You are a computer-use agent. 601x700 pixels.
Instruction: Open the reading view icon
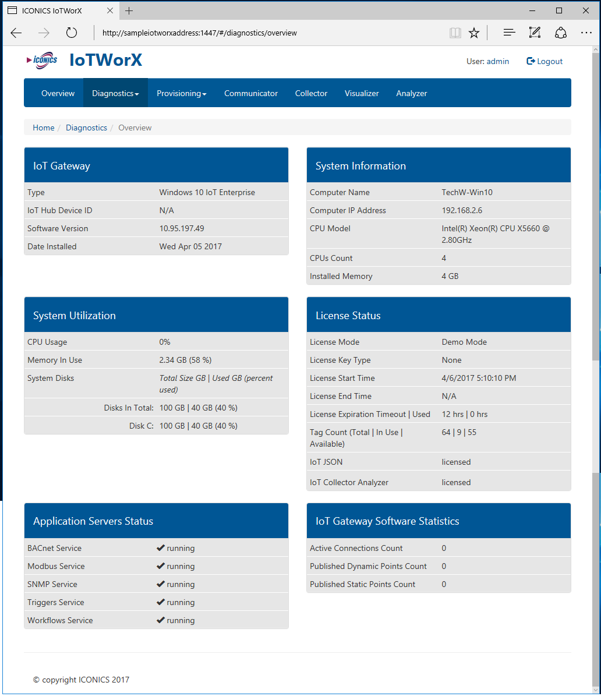(x=455, y=33)
